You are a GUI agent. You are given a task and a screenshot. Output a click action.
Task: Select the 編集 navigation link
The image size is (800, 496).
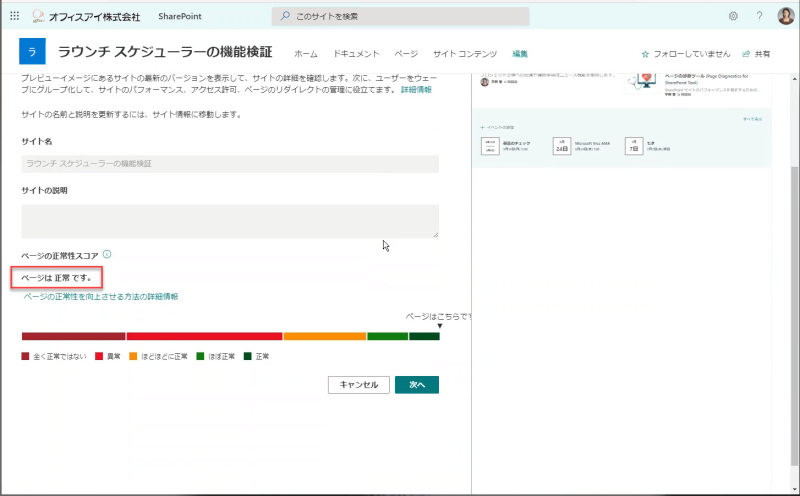519,54
